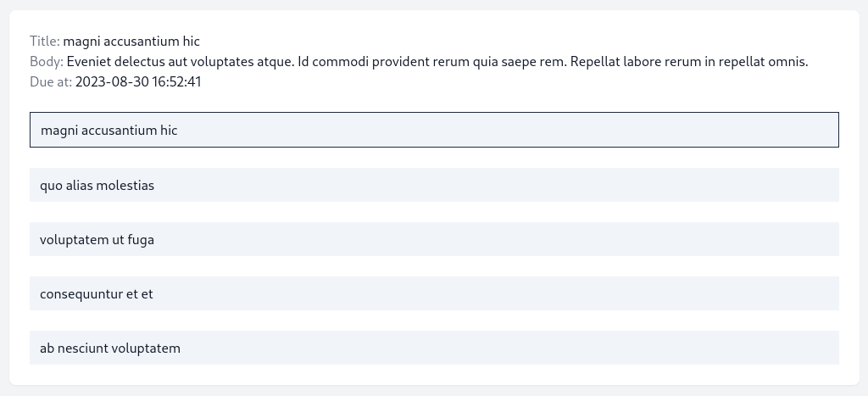Screen dimensions: 868x396
Task: Click the sentence 'Id commodi provident rerum'
Action: [x=432, y=61]
